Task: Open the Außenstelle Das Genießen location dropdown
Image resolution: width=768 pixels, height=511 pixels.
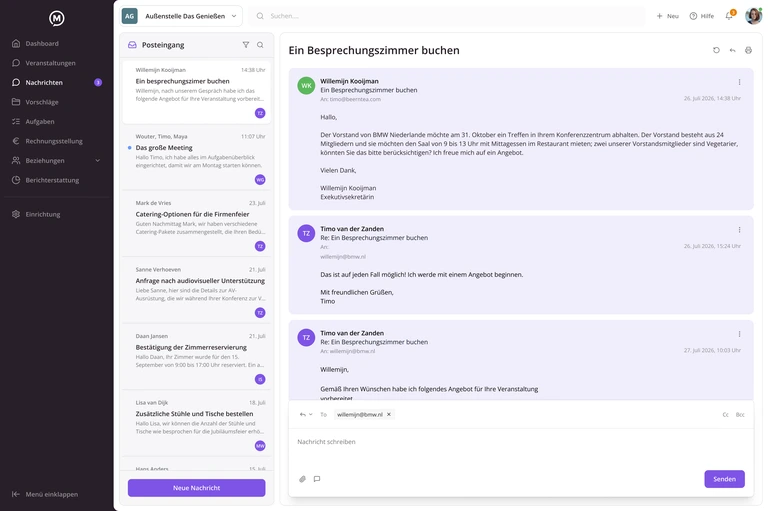Action: tap(181, 16)
